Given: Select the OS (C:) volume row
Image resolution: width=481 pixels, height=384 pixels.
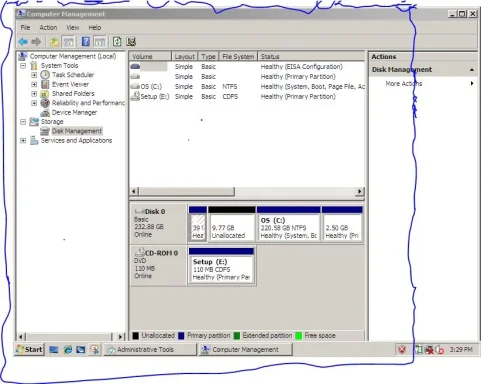Looking at the screenshot, I should pos(247,87).
